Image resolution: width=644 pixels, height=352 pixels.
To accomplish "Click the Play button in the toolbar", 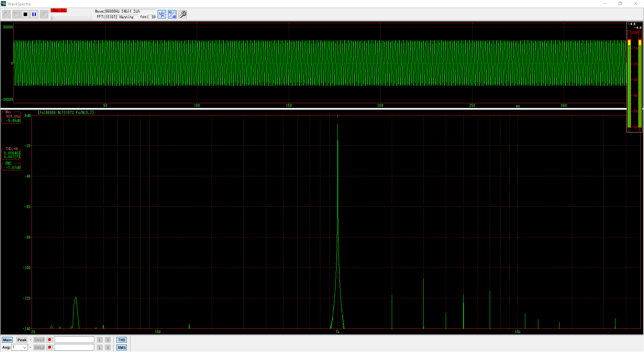I will (x=16, y=14).
